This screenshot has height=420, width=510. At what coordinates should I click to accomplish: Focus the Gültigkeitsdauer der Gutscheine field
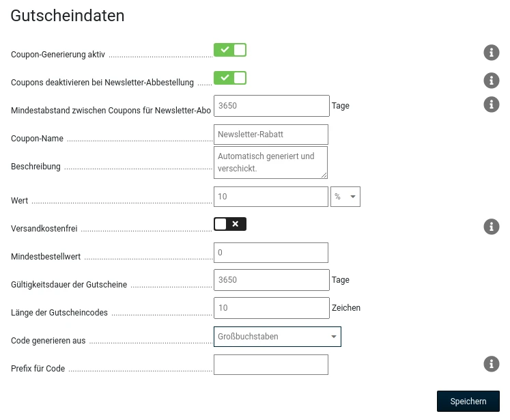tap(272, 280)
